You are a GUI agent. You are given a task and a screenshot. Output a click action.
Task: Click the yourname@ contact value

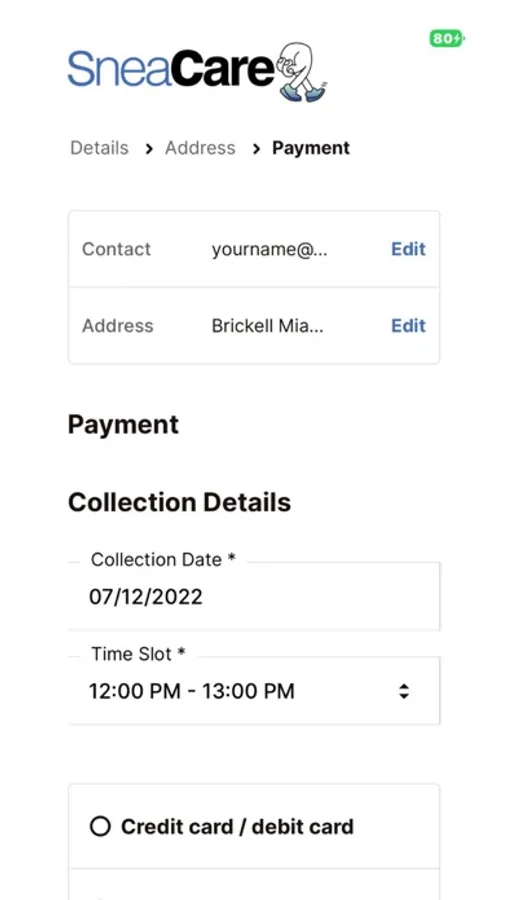(x=269, y=250)
